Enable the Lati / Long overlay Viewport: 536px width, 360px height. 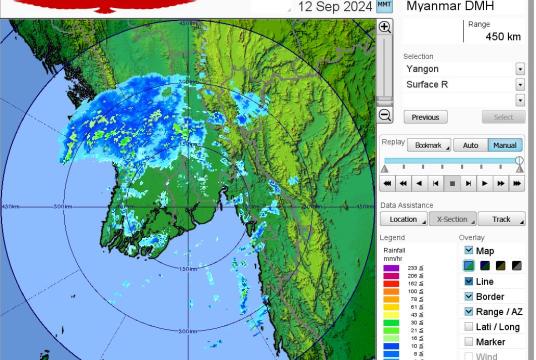pyautogui.click(x=469, y=326)
